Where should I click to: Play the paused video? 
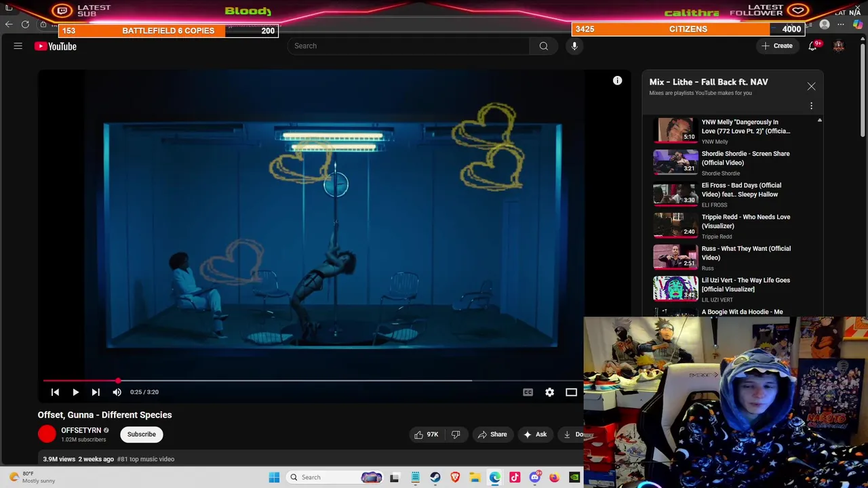75,392
